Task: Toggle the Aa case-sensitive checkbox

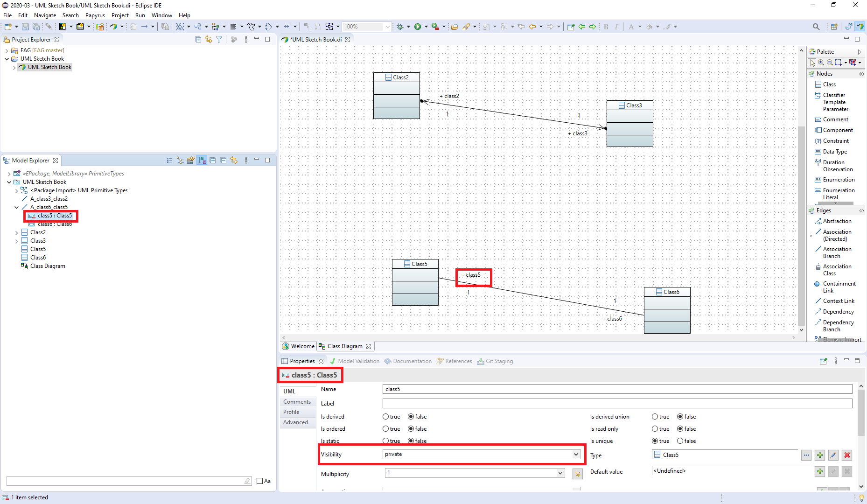Action: point(260,481)
